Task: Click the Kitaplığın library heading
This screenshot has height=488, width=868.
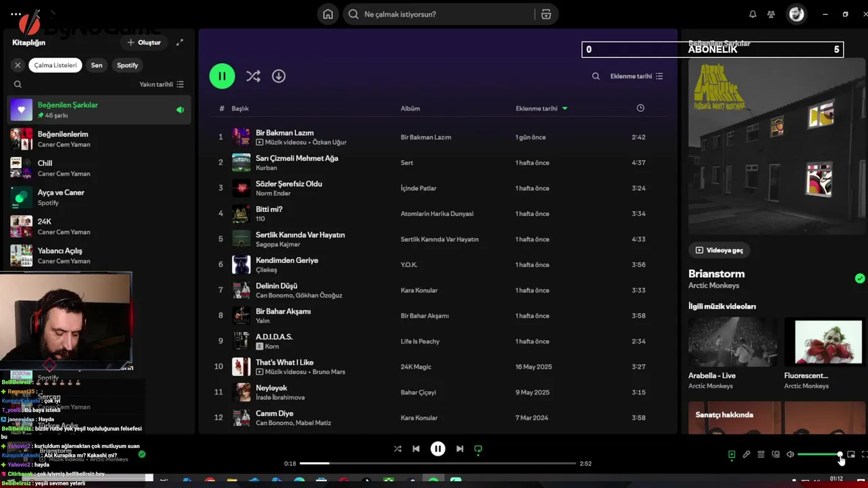Action: tap(28, 42)
